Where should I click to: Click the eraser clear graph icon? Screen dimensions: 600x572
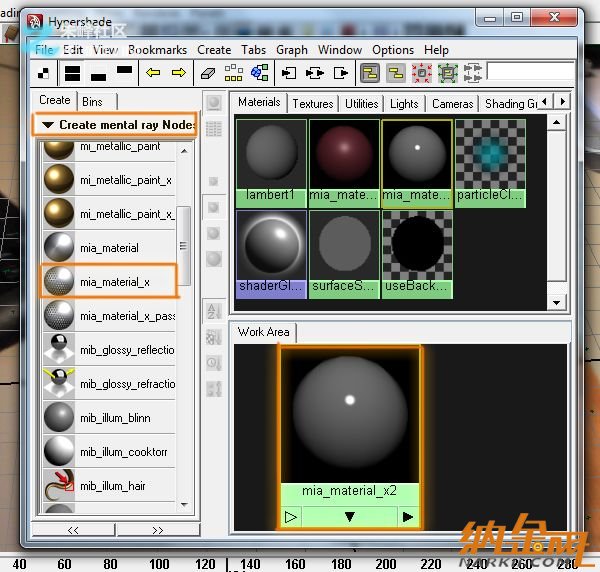point(208,73)
